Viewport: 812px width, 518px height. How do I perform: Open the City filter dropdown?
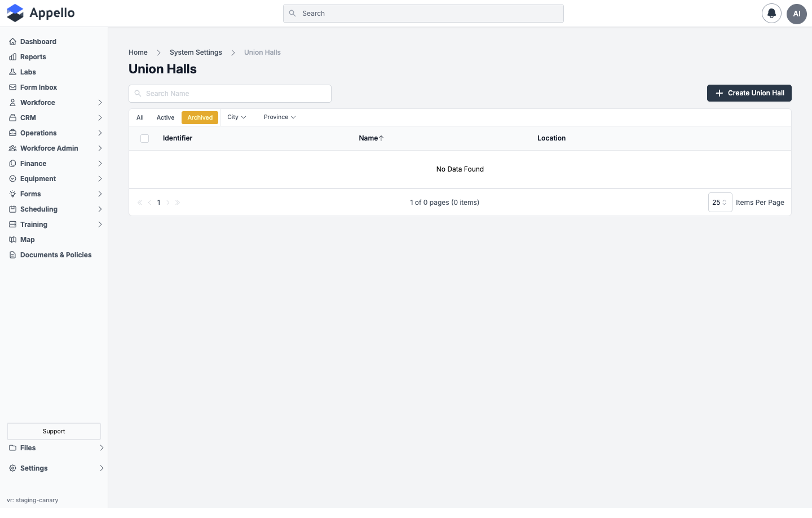pos(237,117)
